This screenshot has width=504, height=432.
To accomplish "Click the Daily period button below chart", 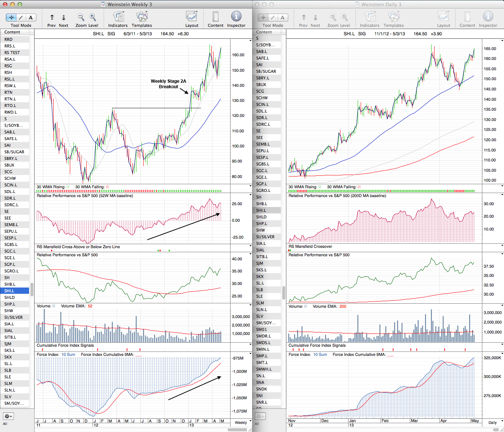I will (x=492, y=422).
